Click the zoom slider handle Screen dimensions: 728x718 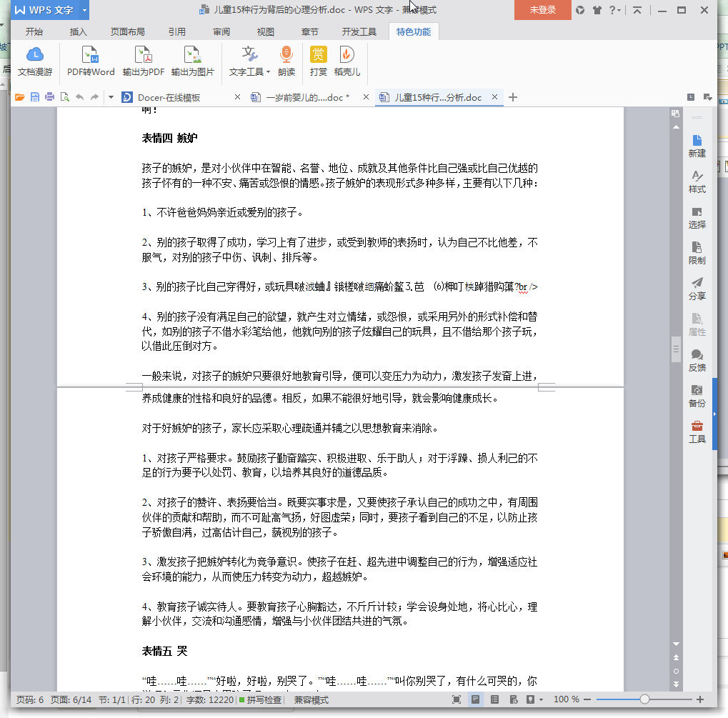point(644,699)
